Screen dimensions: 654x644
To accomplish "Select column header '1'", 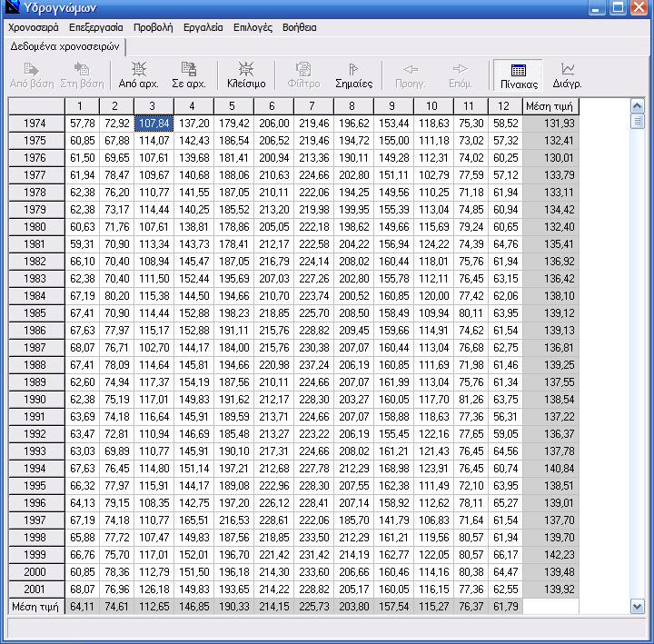I will 82,106.
